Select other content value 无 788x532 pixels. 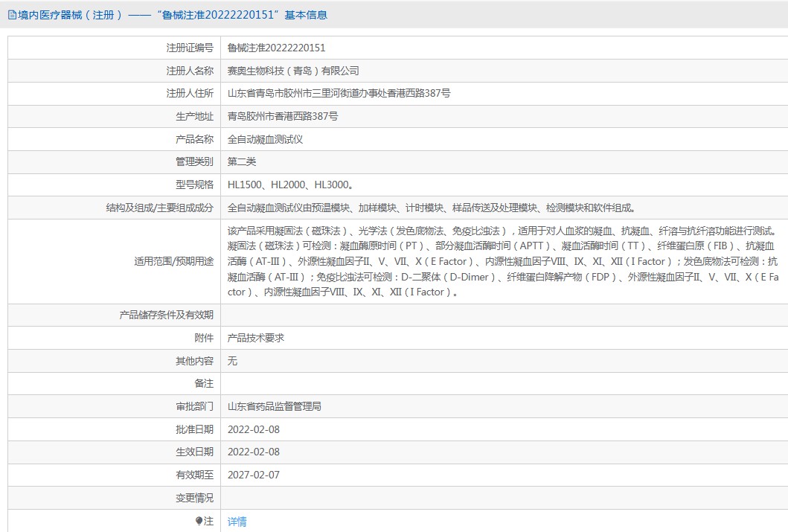pyautogui.click(x=232, y=361)
